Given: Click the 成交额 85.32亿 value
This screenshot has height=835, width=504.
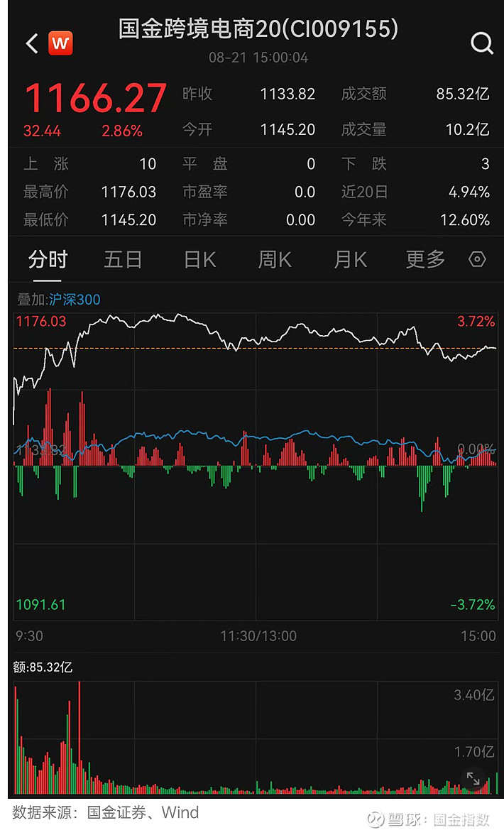Looking at the screenshot, I should [x=462, y=94].
